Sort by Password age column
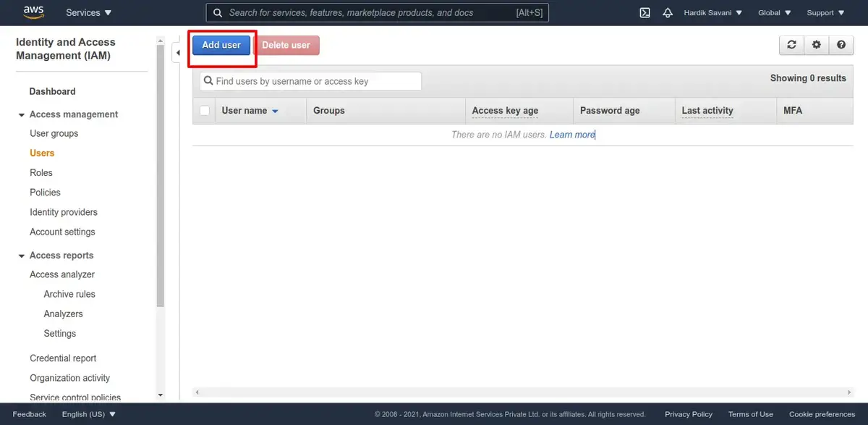The width and height of the screenshot is (868, 425). point(610,111)
